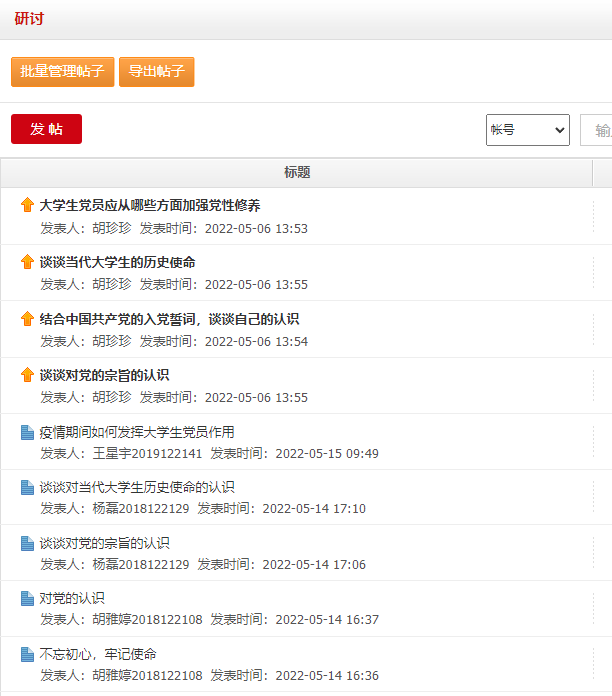Click the red 发帖 button

click(46, 130)
